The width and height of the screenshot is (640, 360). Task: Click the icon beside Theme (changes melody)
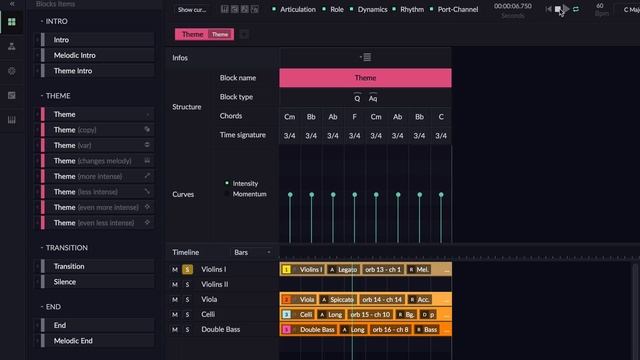147,160
